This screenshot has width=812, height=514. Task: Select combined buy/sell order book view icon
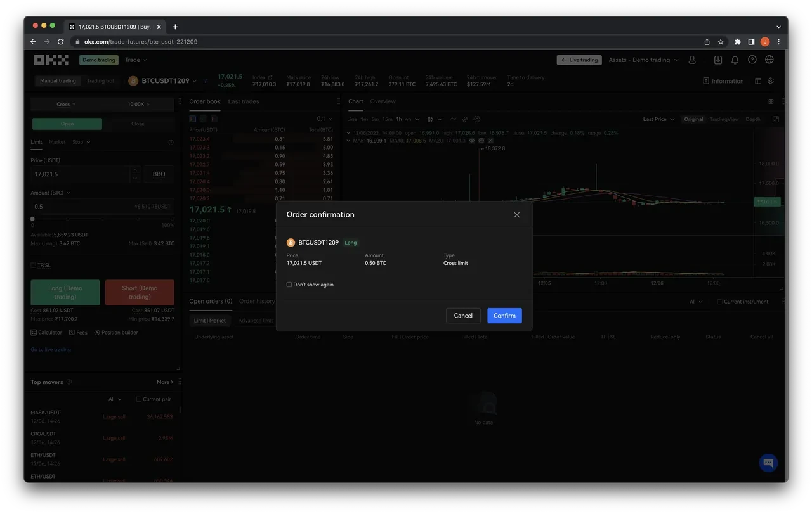point(193,119)
